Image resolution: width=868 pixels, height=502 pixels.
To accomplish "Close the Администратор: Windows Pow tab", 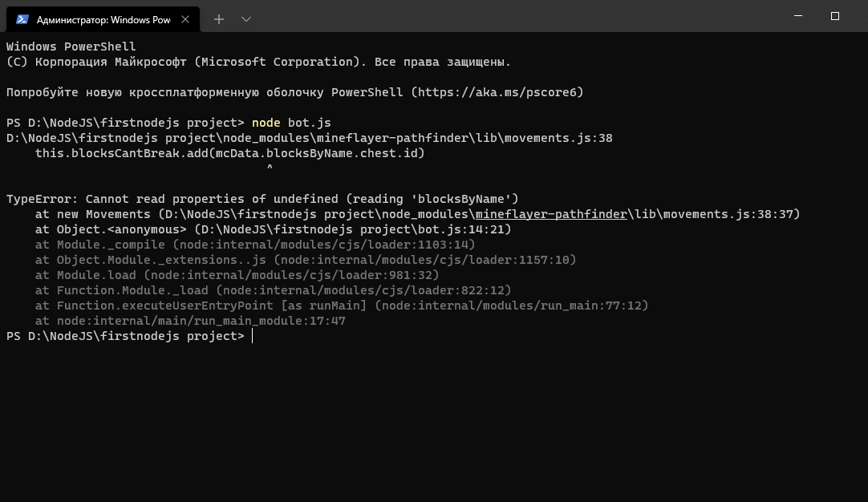I will click(185, 18).
